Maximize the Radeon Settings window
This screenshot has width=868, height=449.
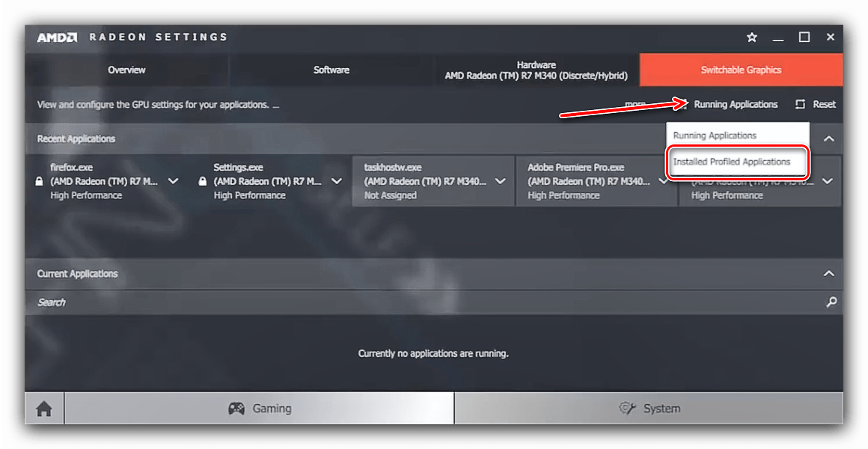pyautogui.click(x=804, y=37)
